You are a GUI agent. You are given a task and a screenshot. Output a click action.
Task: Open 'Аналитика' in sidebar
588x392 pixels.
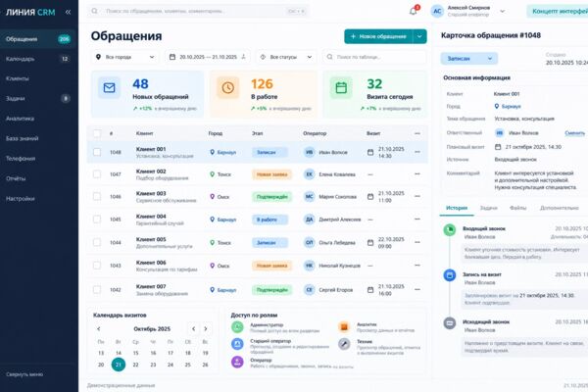point(39,119)
